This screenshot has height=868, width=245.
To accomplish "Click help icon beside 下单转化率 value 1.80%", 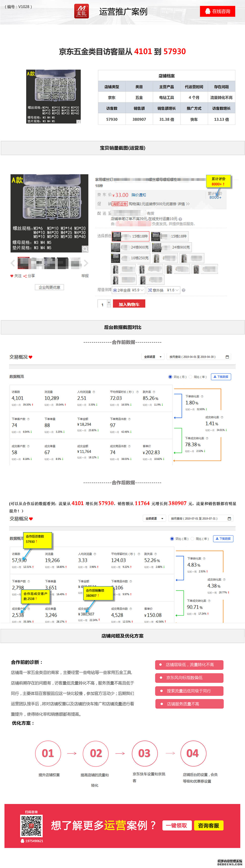I will click(202, 396).
